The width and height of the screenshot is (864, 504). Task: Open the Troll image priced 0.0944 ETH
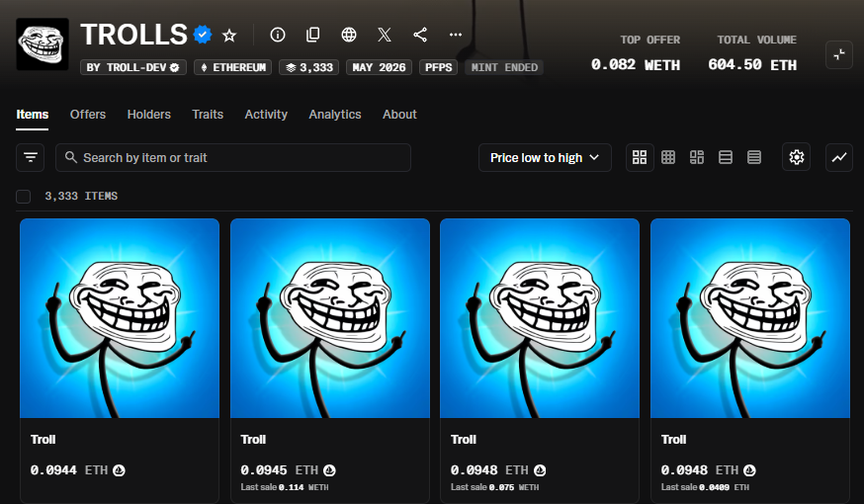tap(120, 318)
